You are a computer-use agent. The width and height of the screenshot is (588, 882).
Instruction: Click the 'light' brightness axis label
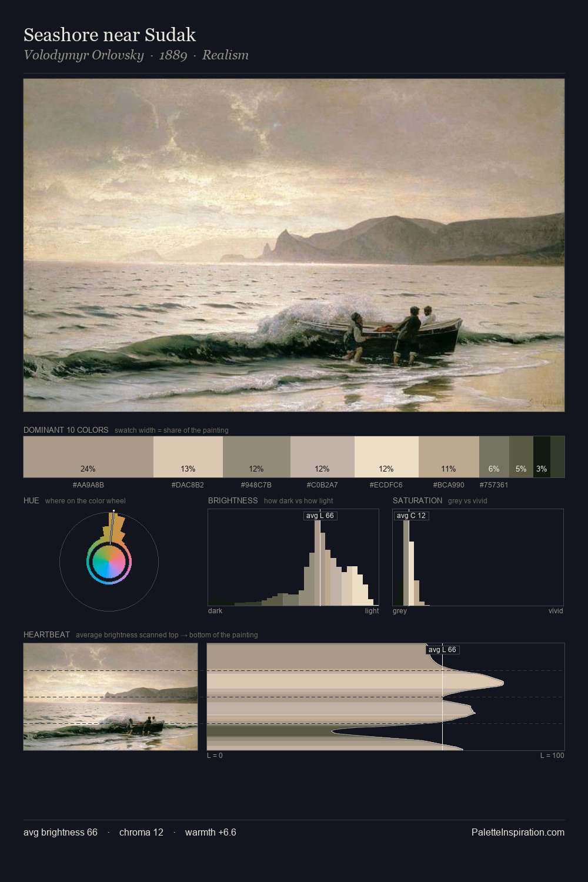[x=372, y=611]
